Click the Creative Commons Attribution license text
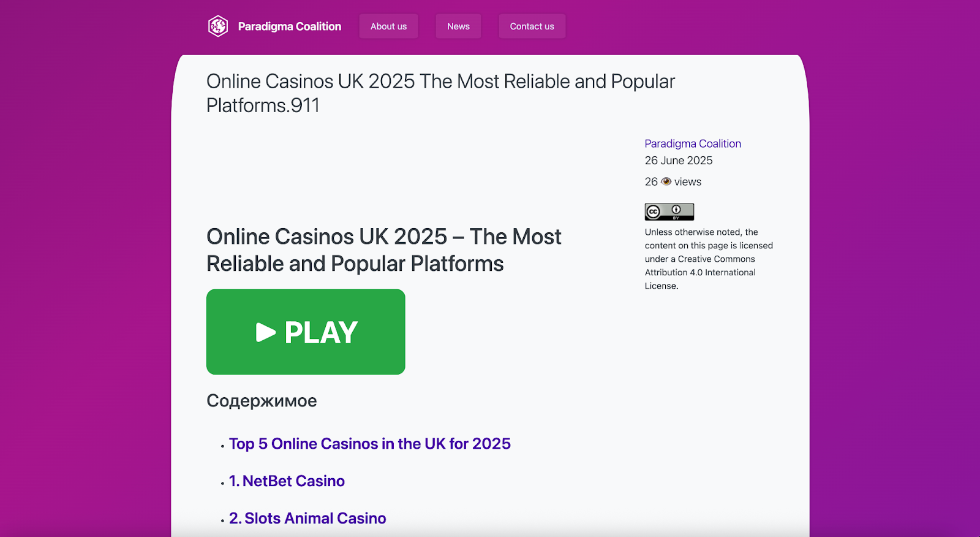The width and height of the screenshot is (980, 537). (x=709, y=259)
